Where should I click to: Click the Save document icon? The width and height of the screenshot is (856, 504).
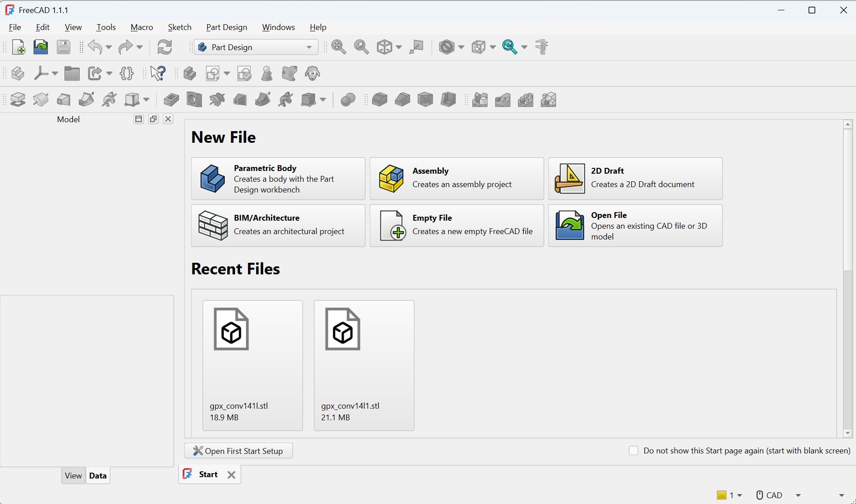tap(64, 47)
